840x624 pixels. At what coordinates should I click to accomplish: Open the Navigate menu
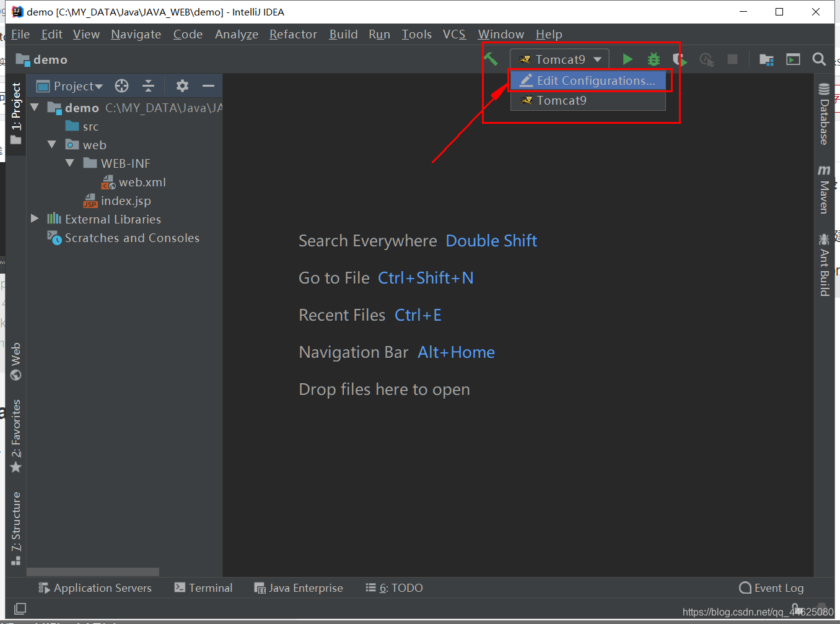point(136,35)
